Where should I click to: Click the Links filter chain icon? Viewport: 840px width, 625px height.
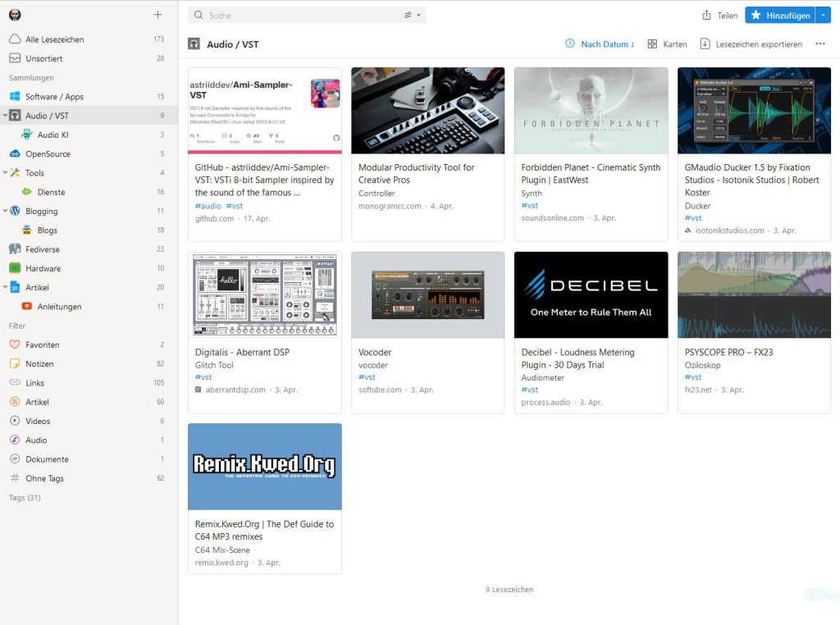coord(15,382)
